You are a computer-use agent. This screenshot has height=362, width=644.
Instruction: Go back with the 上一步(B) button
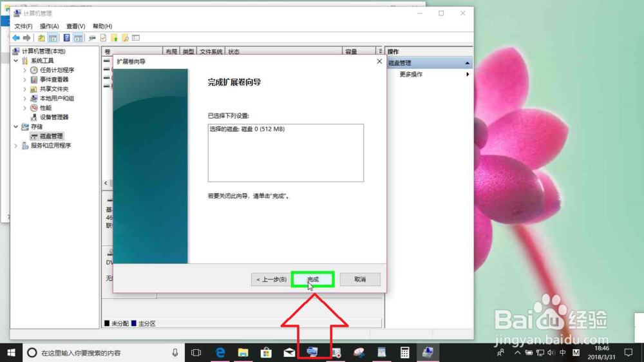pyautogui.click(x=271, y=280)
